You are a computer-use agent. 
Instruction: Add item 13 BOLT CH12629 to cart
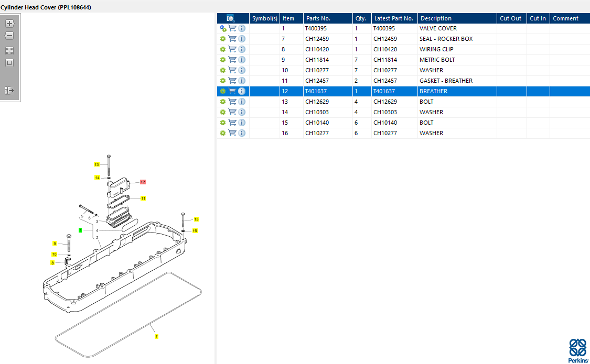point(232,102)
